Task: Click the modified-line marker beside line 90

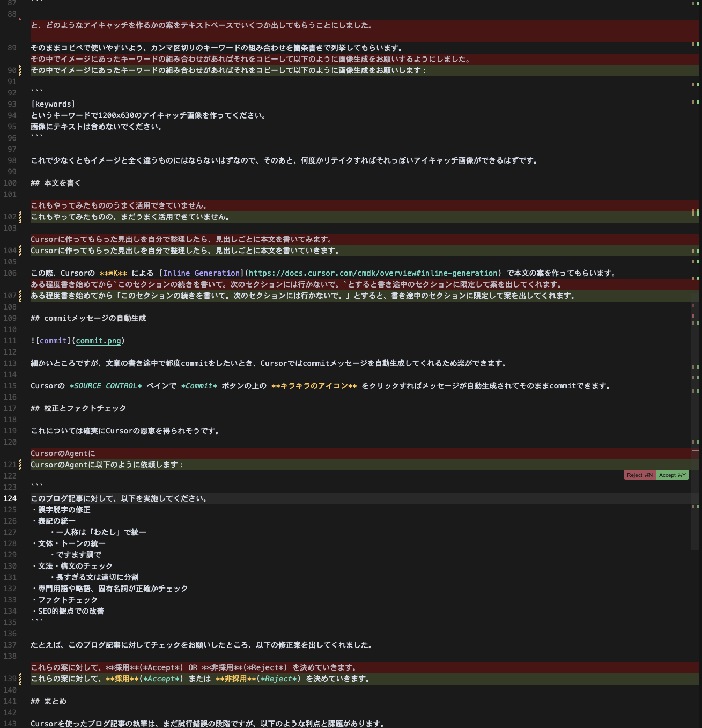Action: [20, 70]
